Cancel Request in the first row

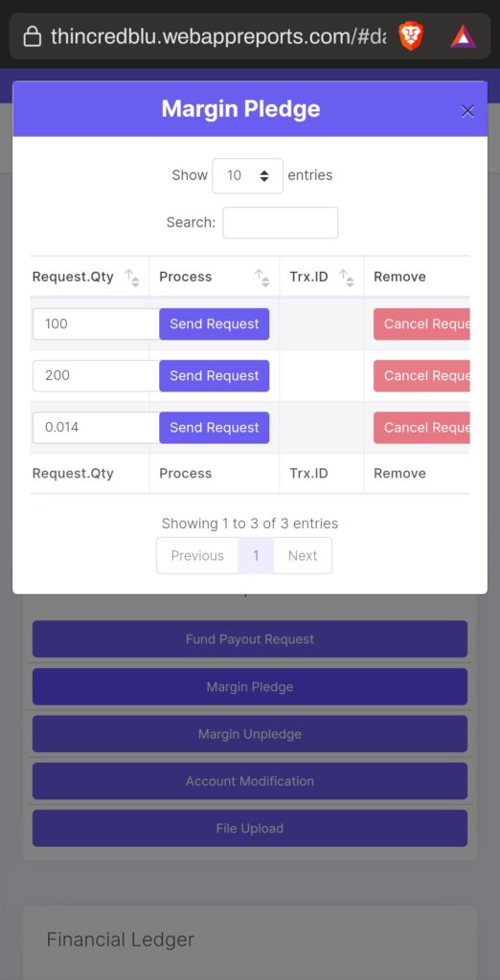421,323
